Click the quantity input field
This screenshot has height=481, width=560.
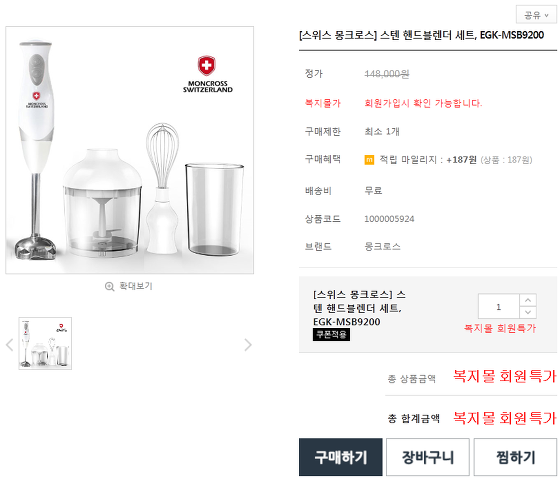tap(499, 306)
